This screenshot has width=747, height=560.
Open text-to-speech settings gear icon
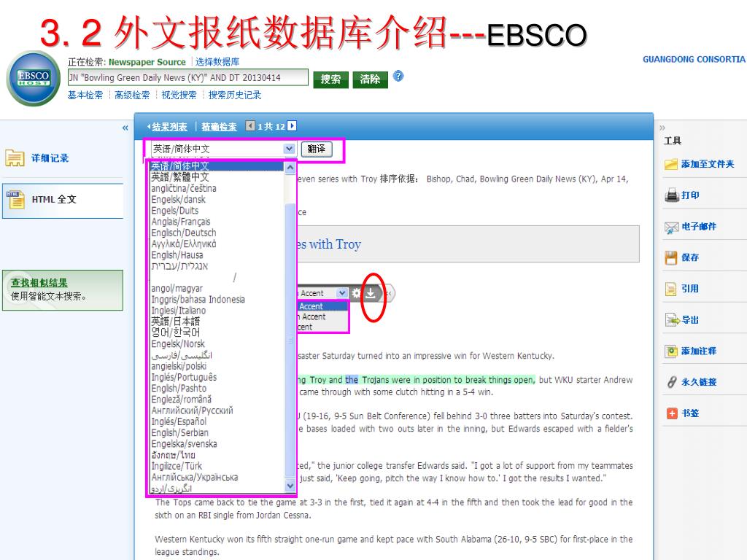click(356, 293)
